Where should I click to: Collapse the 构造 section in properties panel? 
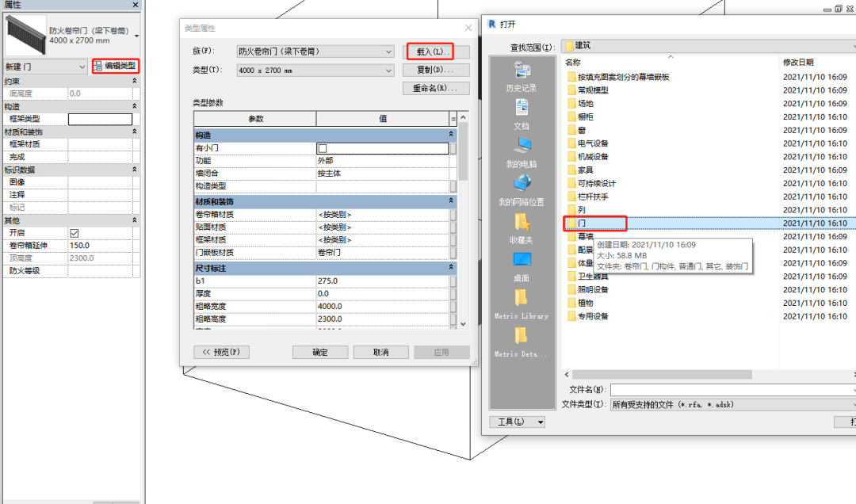(x=134, y=106)
